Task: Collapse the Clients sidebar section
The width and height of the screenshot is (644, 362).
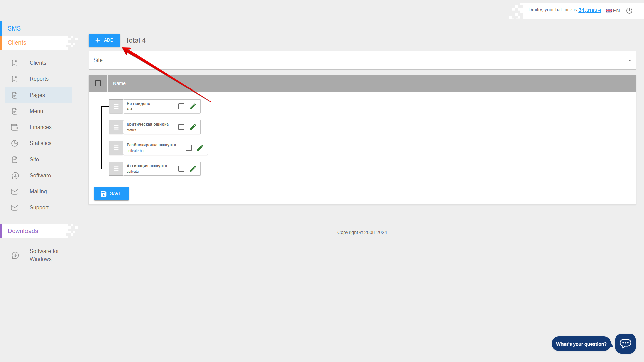Action: (x=17, y=43)
